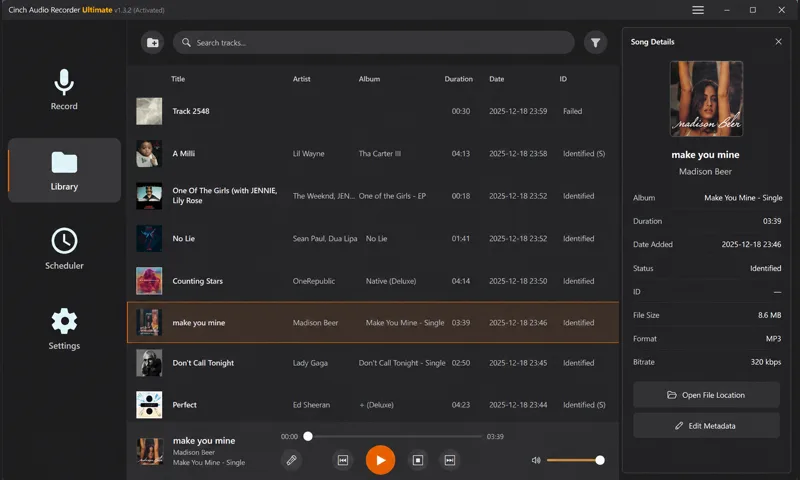
Task: Click Sean Paul, Dua Lipa artist cell
Action: pos(324,239)
